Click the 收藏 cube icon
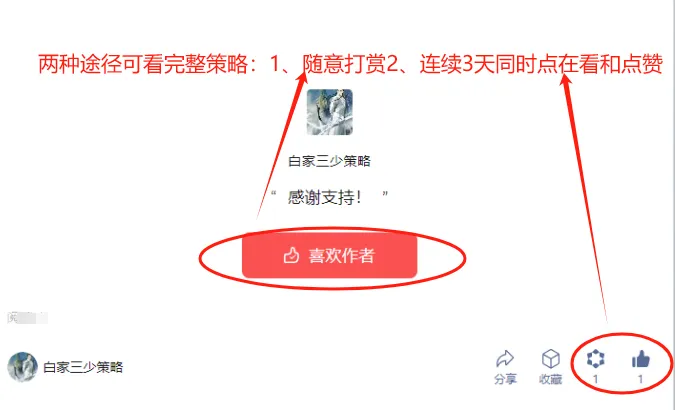675x410 pixels. [551, 358]
